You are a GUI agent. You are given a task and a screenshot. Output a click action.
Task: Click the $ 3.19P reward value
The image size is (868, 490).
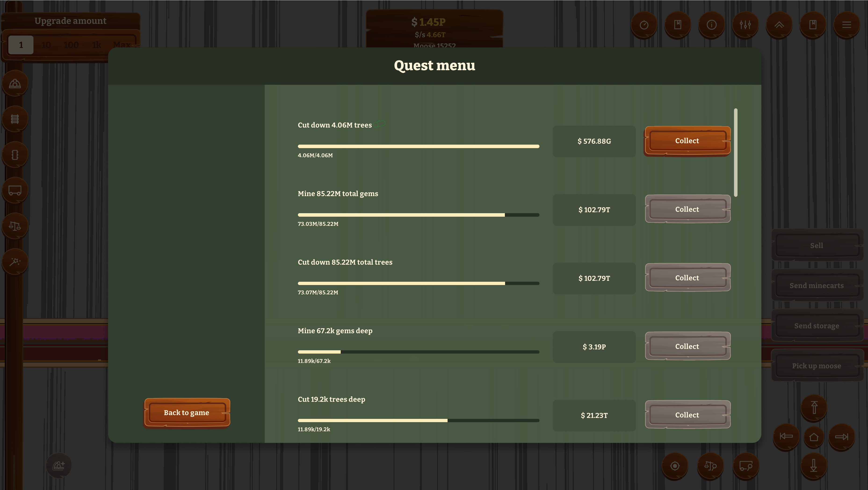tap(594, 347)
